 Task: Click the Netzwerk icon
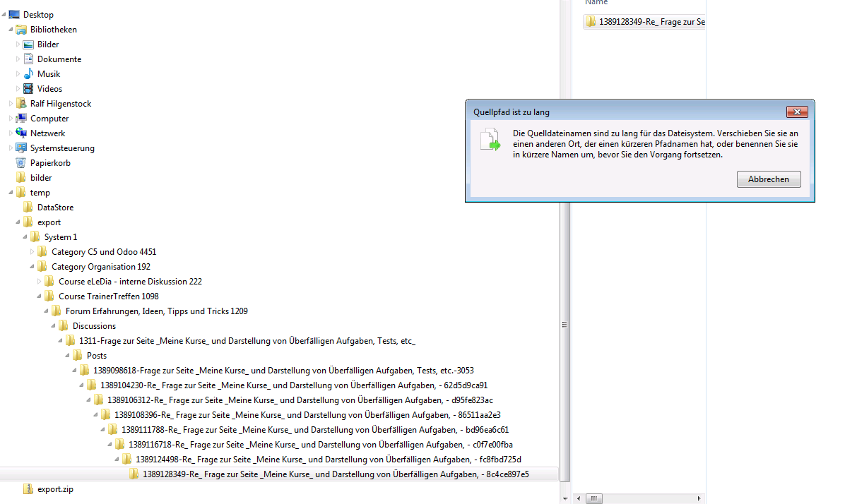tap(21, 133)
